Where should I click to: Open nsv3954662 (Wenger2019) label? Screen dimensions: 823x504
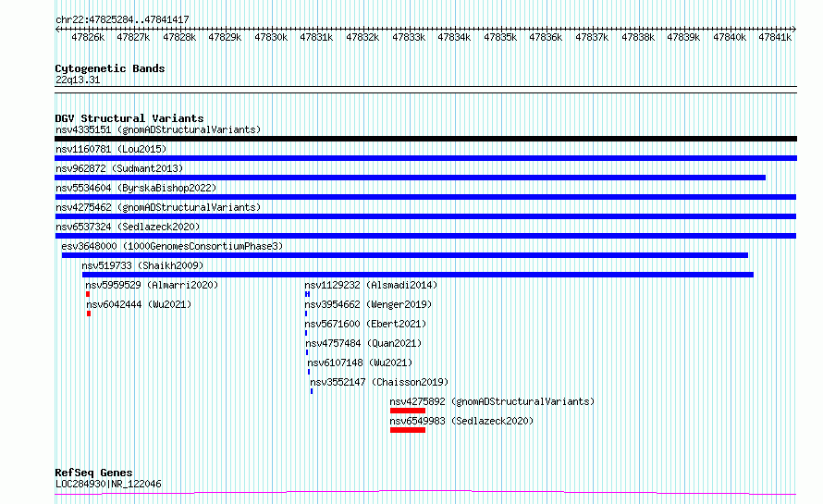click(x=368, y=304)
